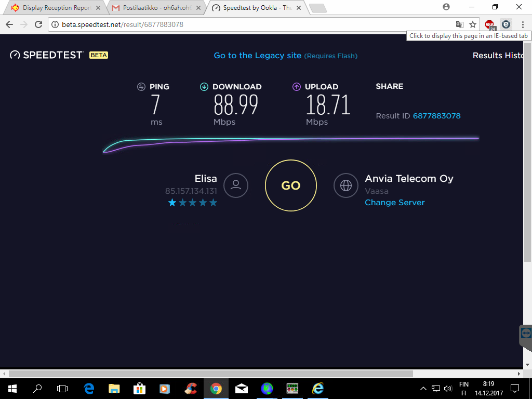Bookmark this page with star icon

473,24
